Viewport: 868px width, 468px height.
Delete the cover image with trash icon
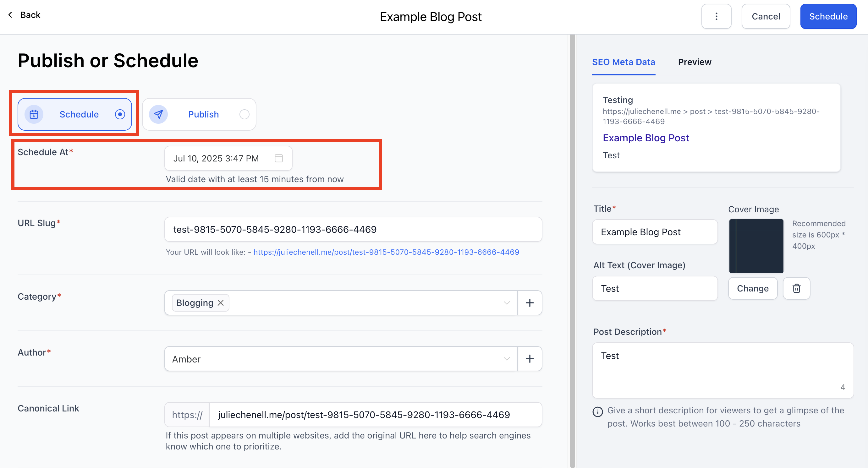(x=796, y=288)
